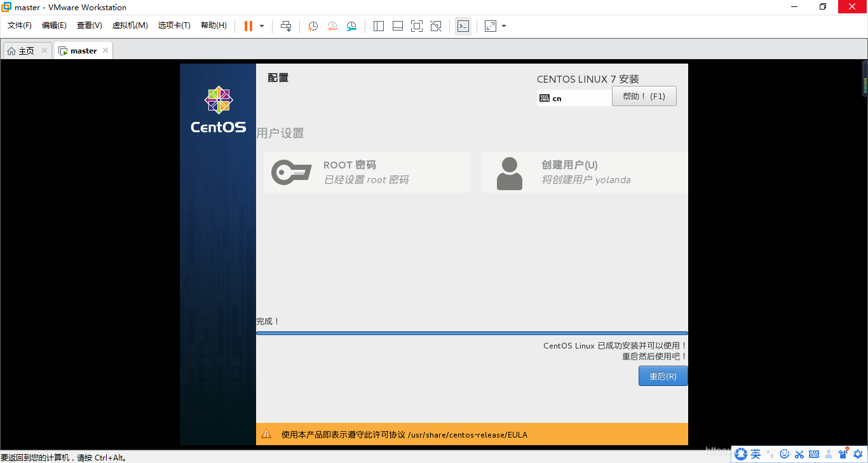Enter full screen mode
This screenshot has height=463, width=868.
(x=417, y=26)
